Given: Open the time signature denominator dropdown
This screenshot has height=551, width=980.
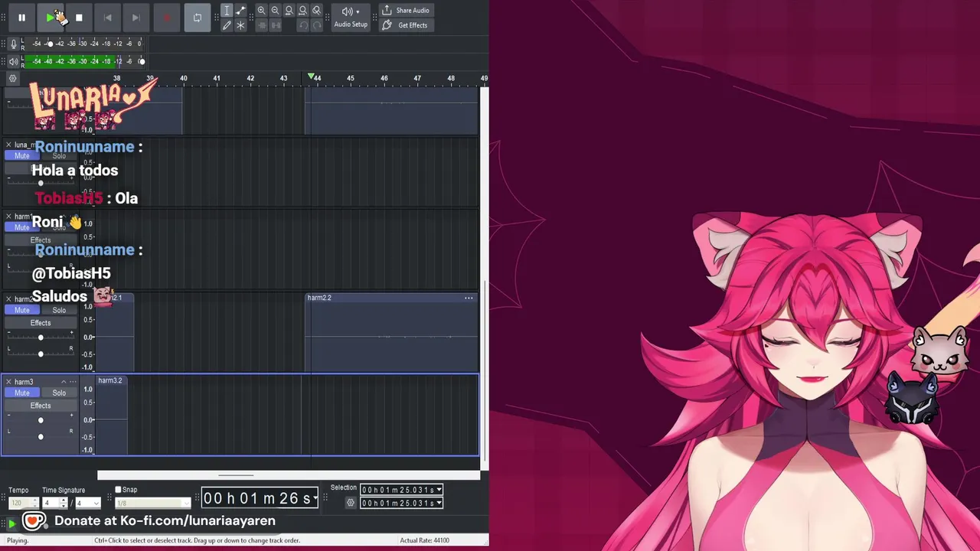Looking at the screenshot, I should pos(87,503).
